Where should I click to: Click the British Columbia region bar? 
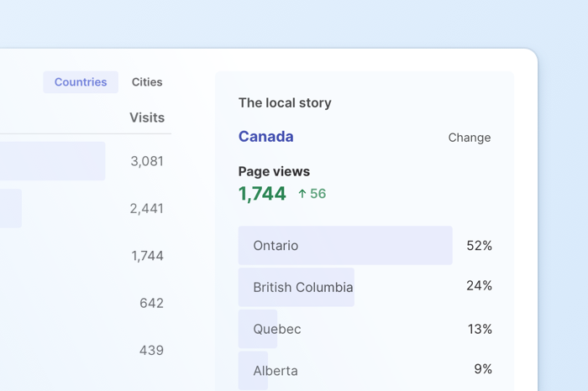(297, 287)
